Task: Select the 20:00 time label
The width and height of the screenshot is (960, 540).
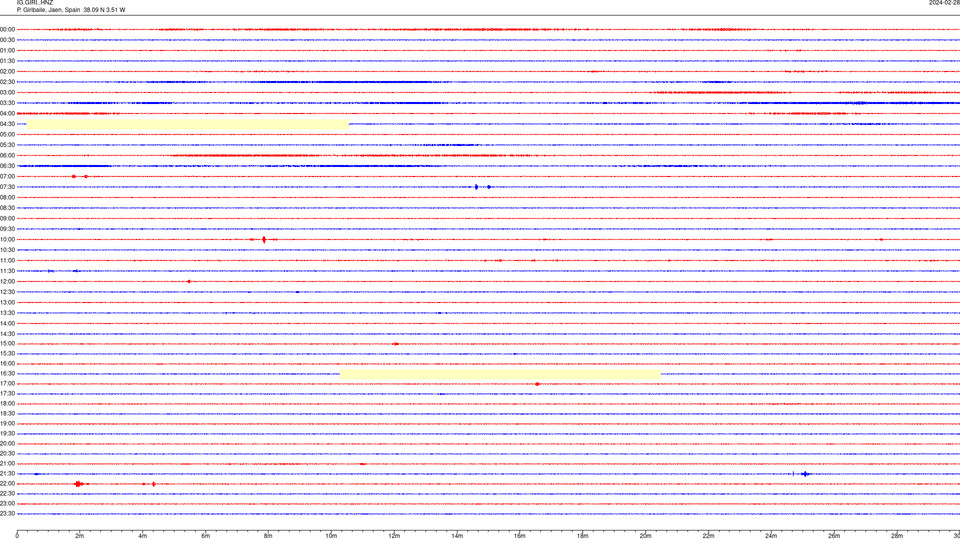Action: [x=7, y=444]
